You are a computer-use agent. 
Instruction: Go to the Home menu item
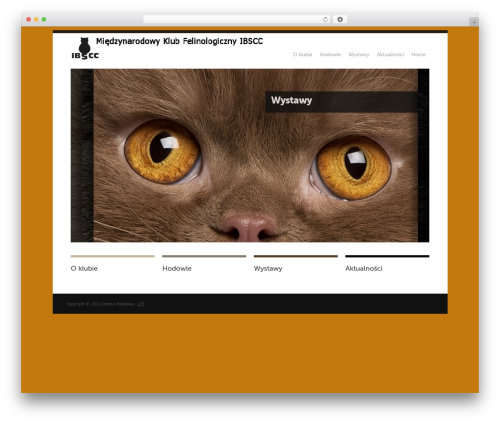[418, 54]
